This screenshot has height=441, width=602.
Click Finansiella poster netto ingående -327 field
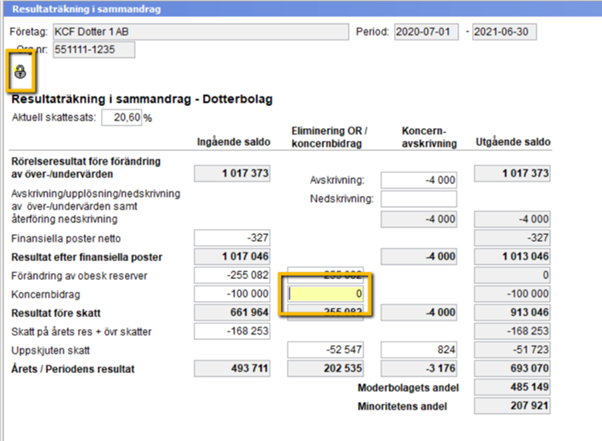232,238
